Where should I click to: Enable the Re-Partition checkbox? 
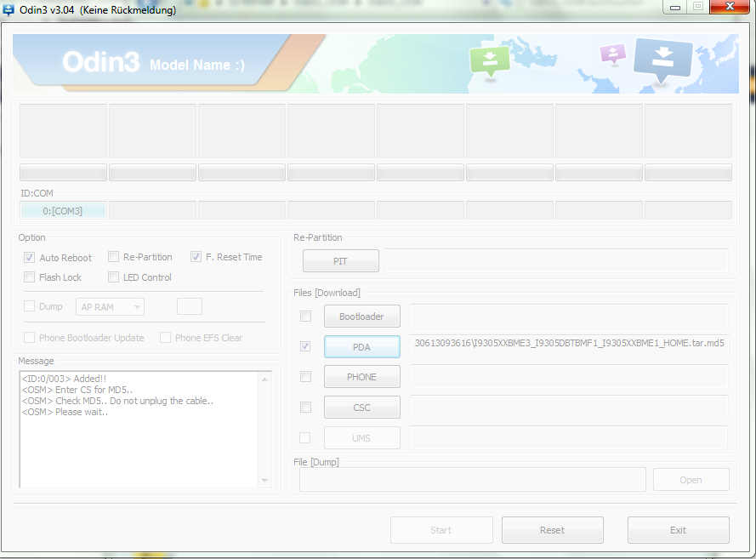coord(113,257)
